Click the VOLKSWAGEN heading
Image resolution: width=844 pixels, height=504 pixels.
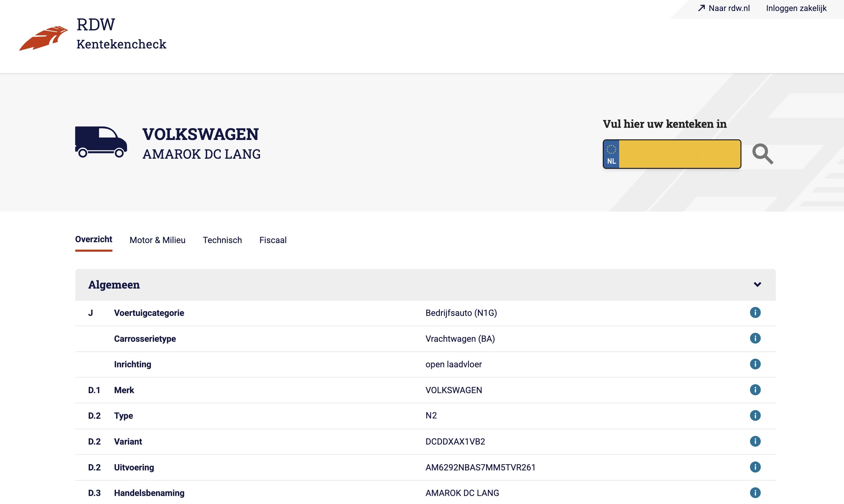200,134
